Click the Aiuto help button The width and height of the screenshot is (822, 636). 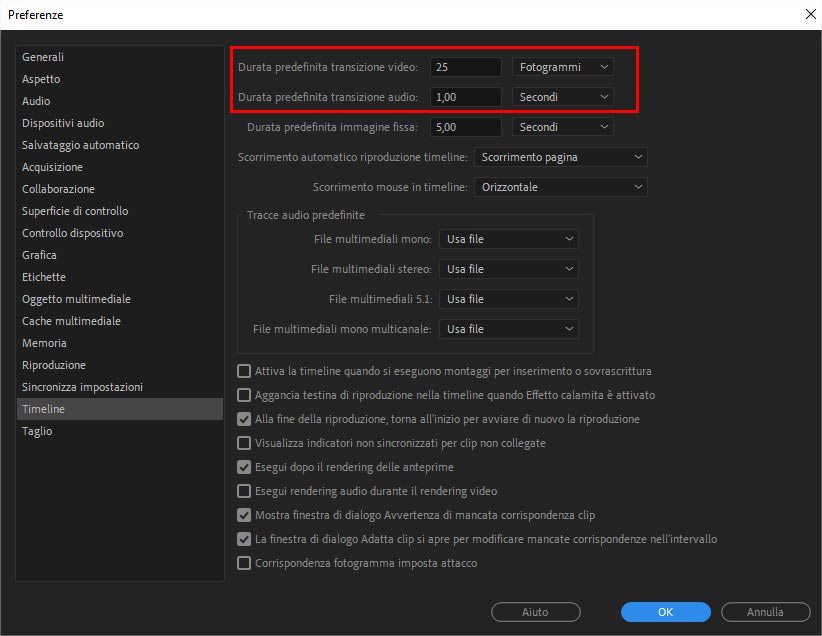coord(535,612)
